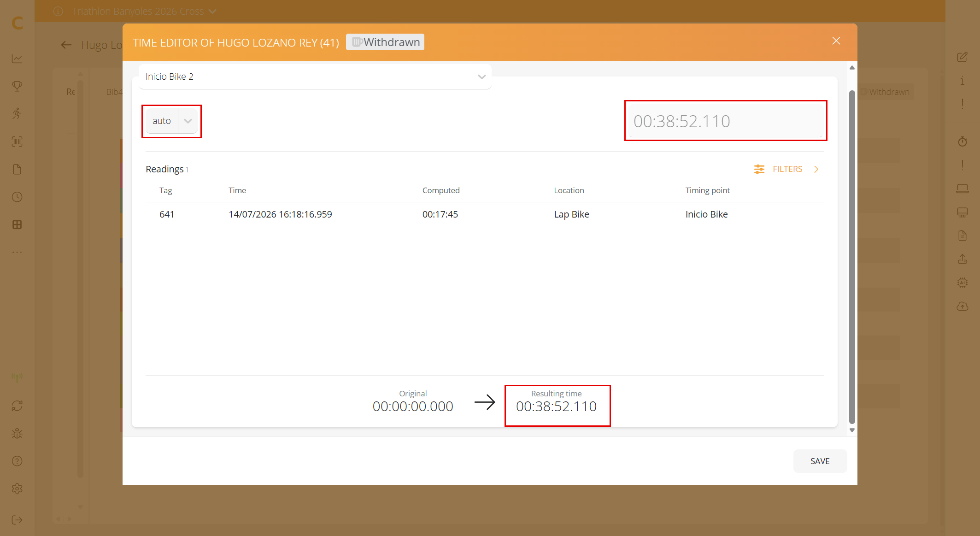Screen dimensions: 980x536
Task: Close the time editor dialog
Action: [836, 41]
